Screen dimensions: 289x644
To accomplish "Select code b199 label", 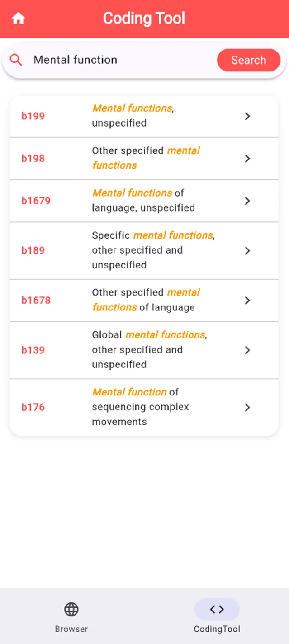I will [x=33, y=116].
